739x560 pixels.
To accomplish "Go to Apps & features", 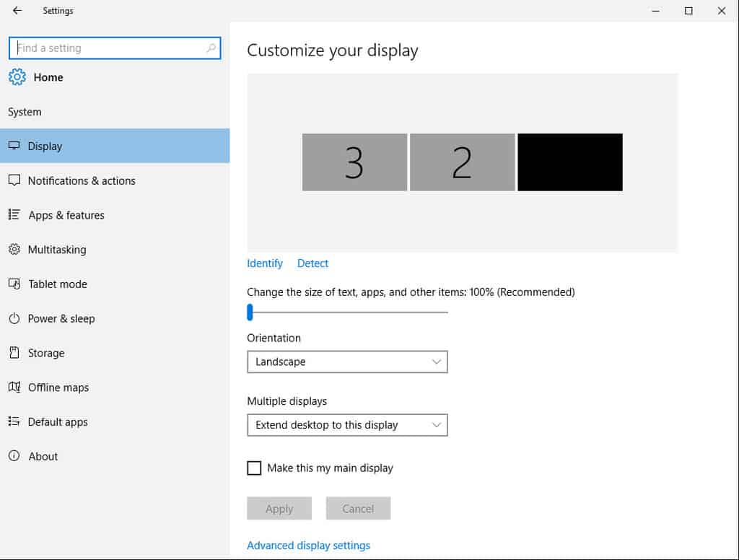I will click(115, 214).
